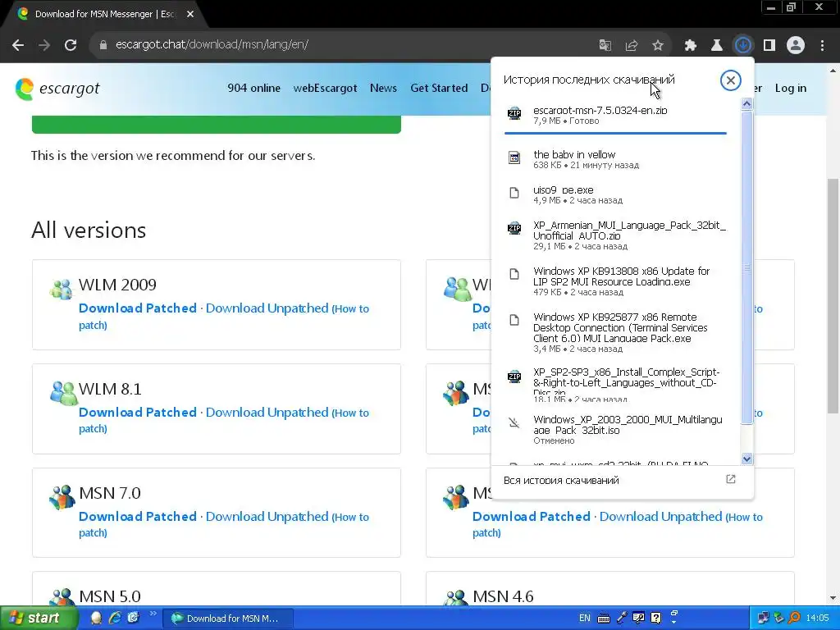Click the WLM 8.1 messenger icon
The width and height of the screenshot is (840, 630).
click(x=62, y=393)
